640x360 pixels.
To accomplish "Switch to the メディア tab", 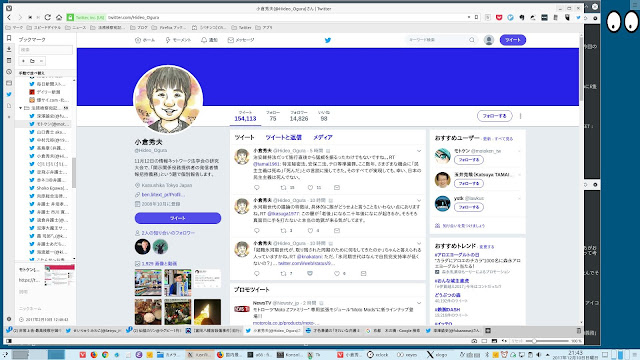I will [x=323, y=138].
